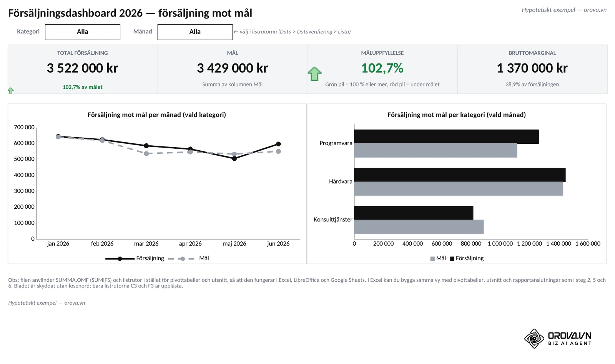This screenshot has height=364, width=615.
Task: Select the Måluppfyllelse value 102,7%
Action: (382, 68)
